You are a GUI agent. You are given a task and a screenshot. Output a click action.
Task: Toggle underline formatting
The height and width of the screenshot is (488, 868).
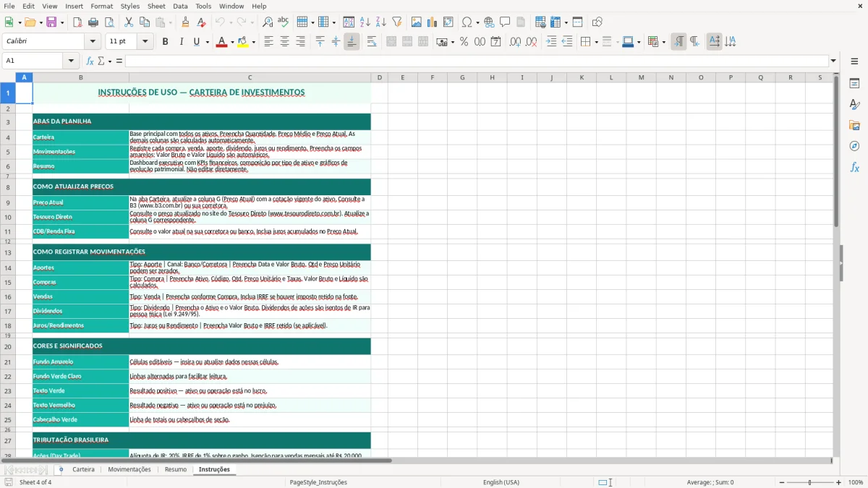[x=196, y=42]
